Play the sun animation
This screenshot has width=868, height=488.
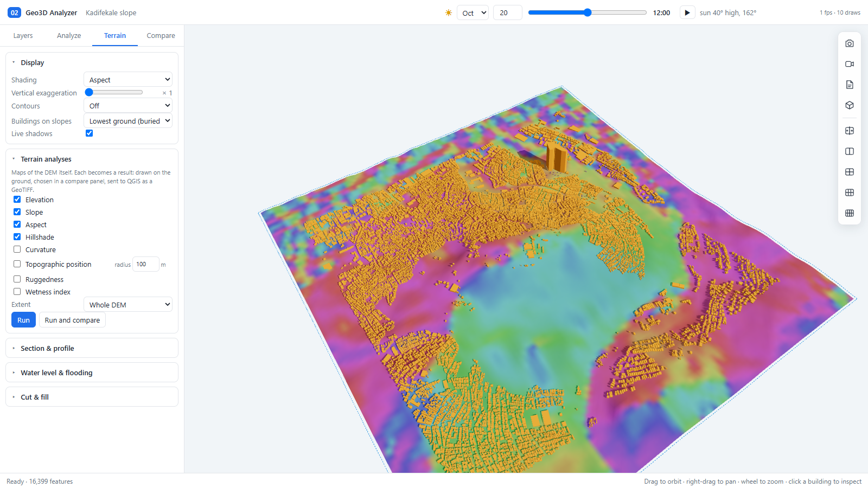(687, 12)
